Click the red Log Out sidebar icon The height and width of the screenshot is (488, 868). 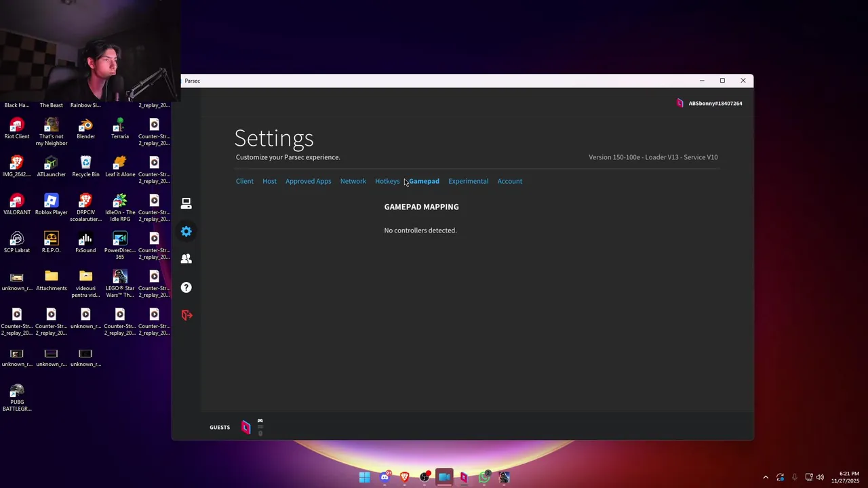(186, 315)
